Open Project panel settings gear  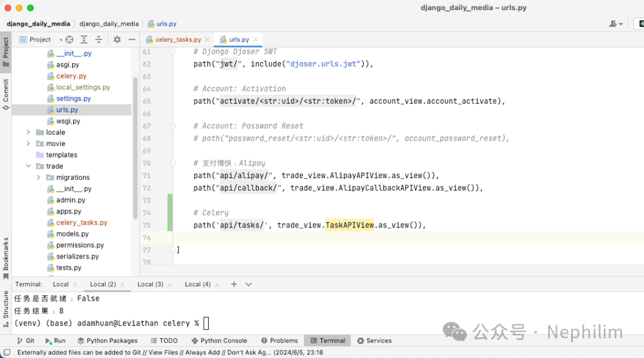coord(117,39)
